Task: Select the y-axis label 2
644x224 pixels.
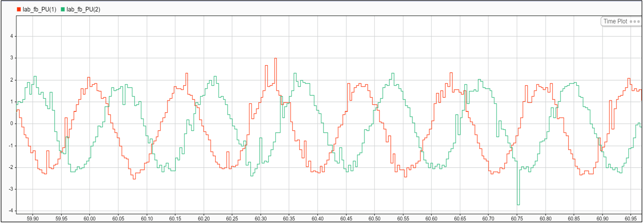Action: point(12,80)
